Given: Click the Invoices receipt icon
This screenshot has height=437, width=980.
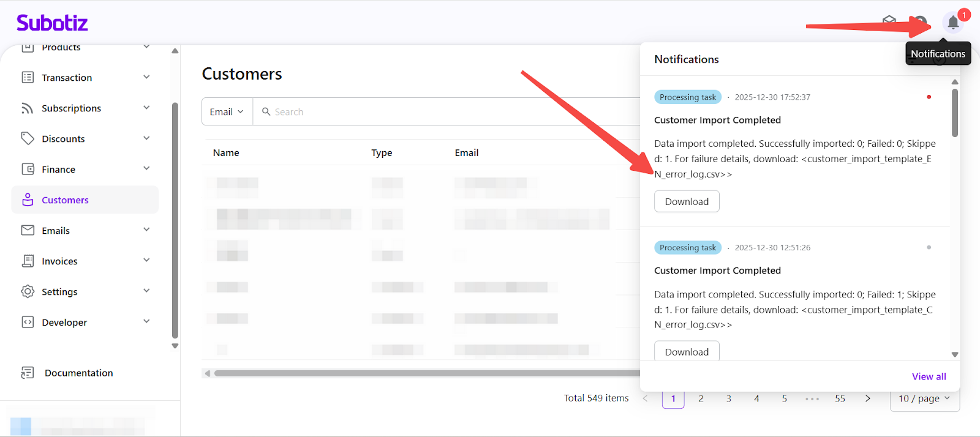Looking at the screenshot, I should click(x=28, y=261).
